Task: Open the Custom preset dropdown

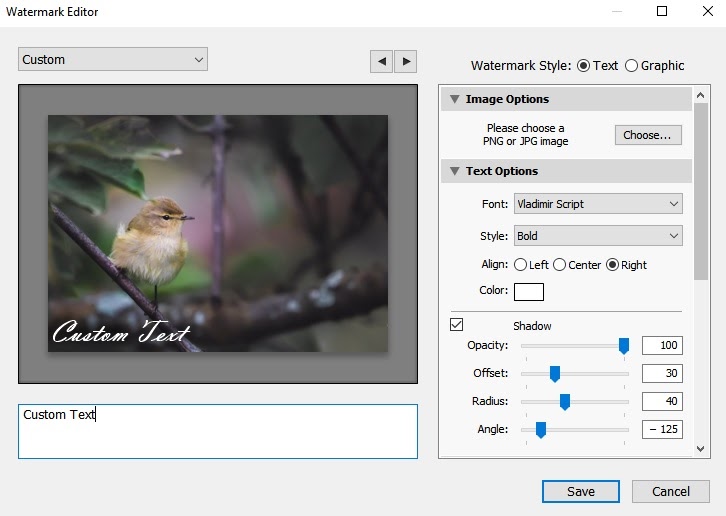Action: [113, 59]
